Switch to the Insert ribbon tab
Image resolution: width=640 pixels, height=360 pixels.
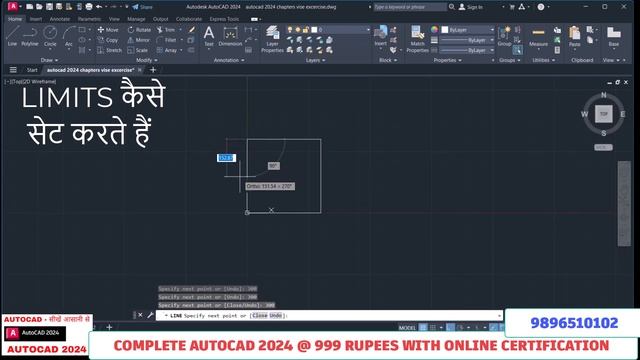tap(36, 19)
